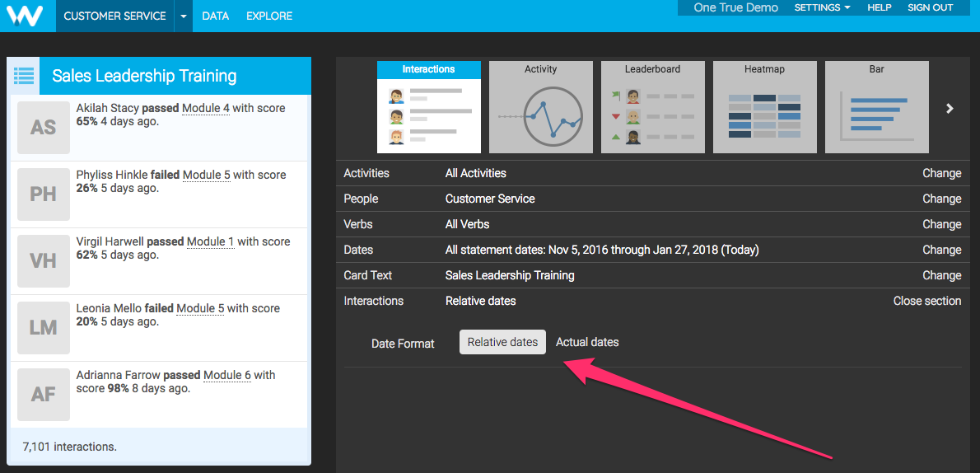Select the Interactions visualization card
The image size is (980, 473).
tap(428, 107)
